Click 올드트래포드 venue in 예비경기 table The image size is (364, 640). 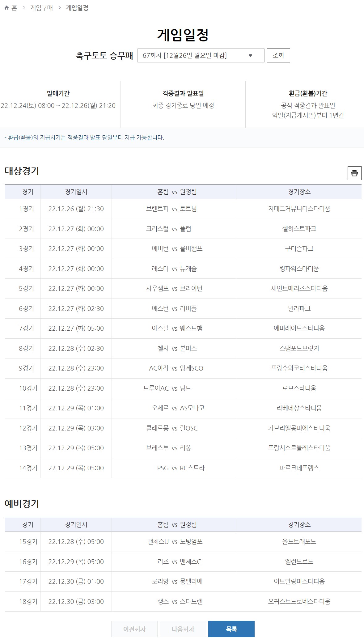pos(299,542)
